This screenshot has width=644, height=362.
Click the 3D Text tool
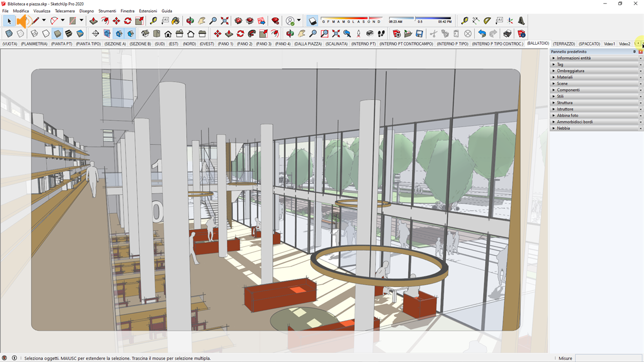click(x=522, y=21)
